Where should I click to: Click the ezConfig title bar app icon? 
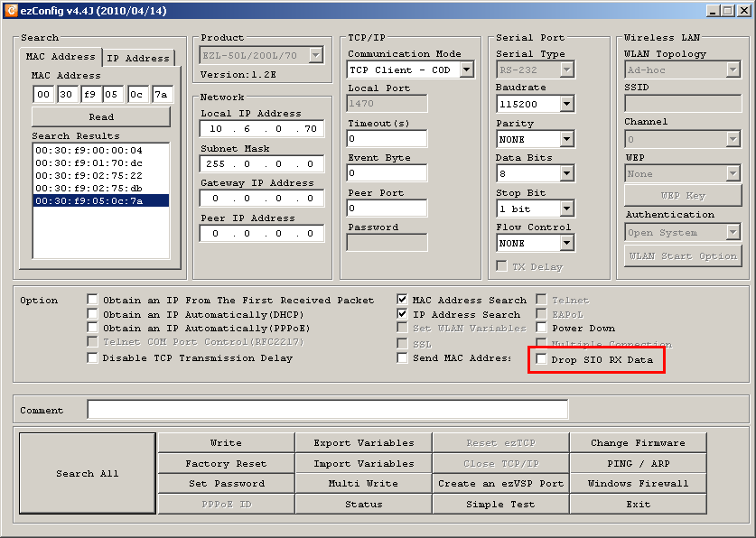(x=11, y=11)
